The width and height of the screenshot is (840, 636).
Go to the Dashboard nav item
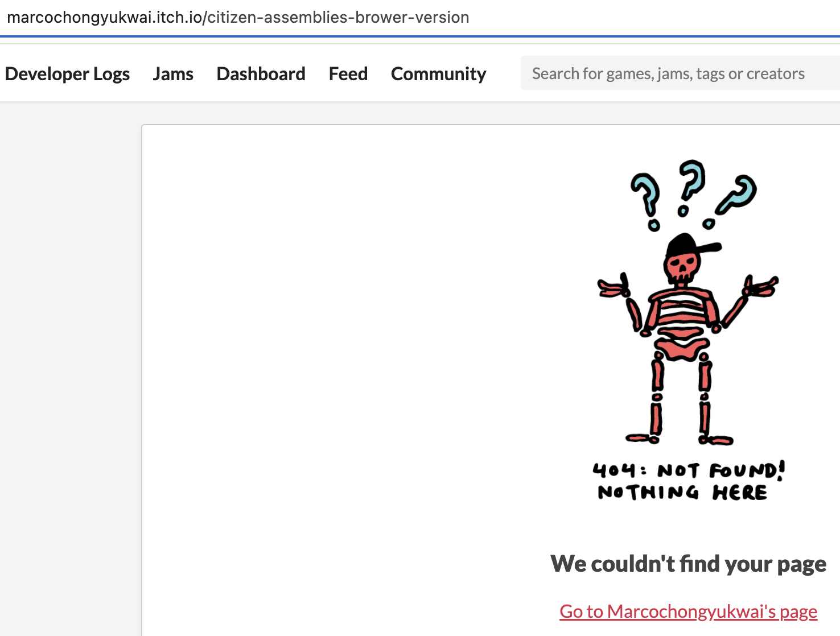(x=261, y=74)
